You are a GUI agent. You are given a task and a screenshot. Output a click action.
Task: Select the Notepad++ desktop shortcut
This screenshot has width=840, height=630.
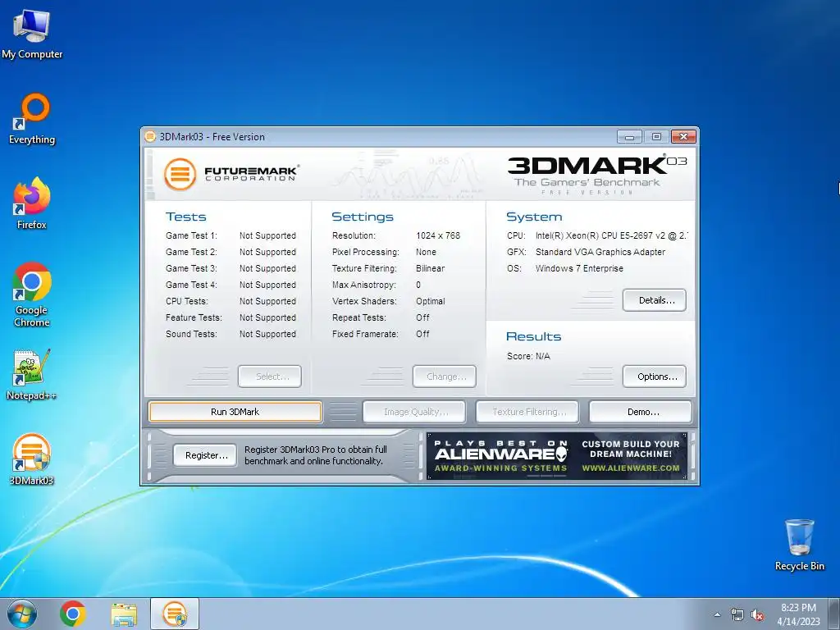point(32,375)
